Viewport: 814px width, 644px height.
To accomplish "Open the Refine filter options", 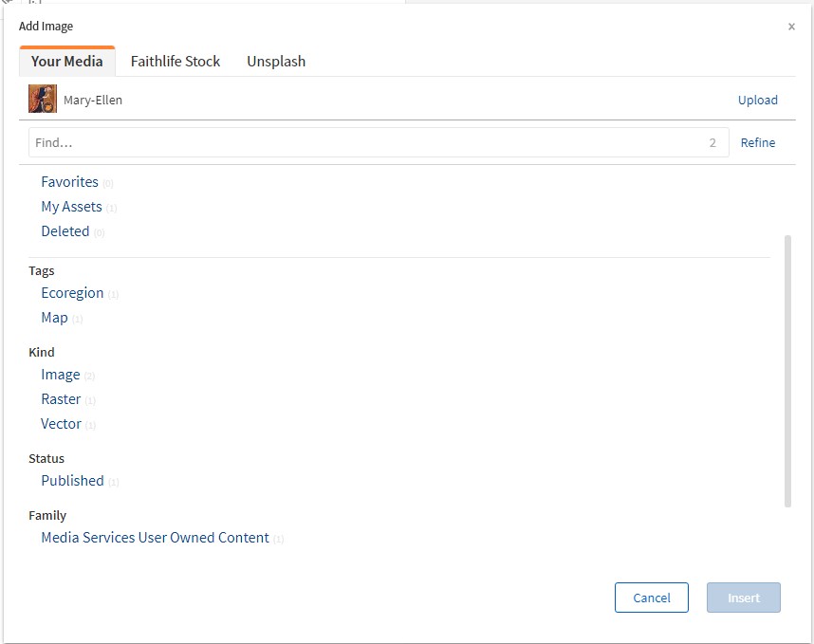I will [757, 142].
